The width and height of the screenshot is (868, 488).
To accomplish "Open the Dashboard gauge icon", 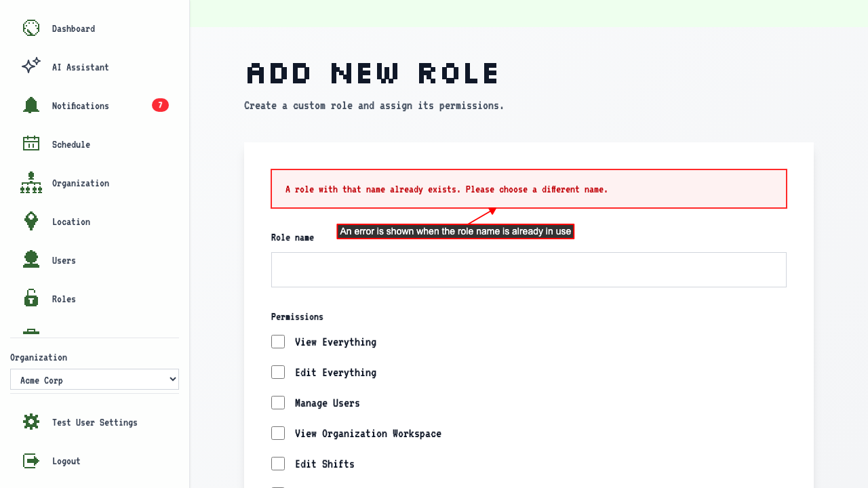I will pyautogui.click(x=31, y=28).
